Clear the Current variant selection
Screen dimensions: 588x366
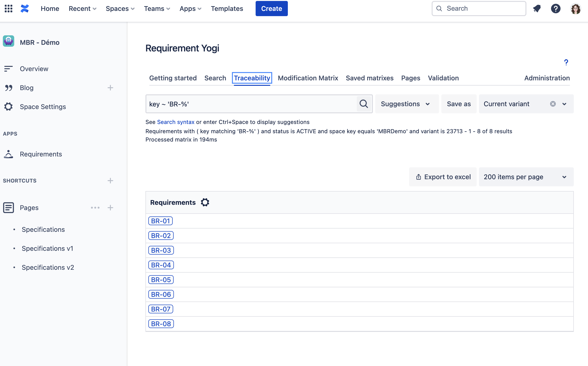pyautogui.click(x=553, y=104)
